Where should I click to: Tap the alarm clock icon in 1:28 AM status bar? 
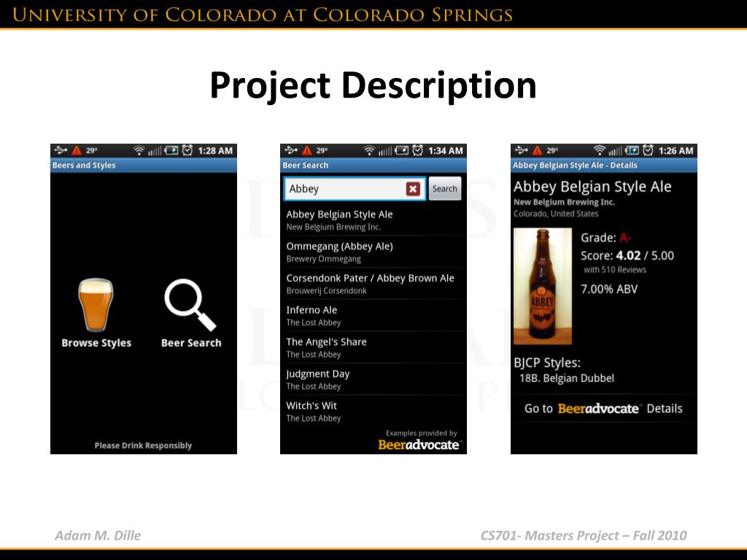click(187, 151)
